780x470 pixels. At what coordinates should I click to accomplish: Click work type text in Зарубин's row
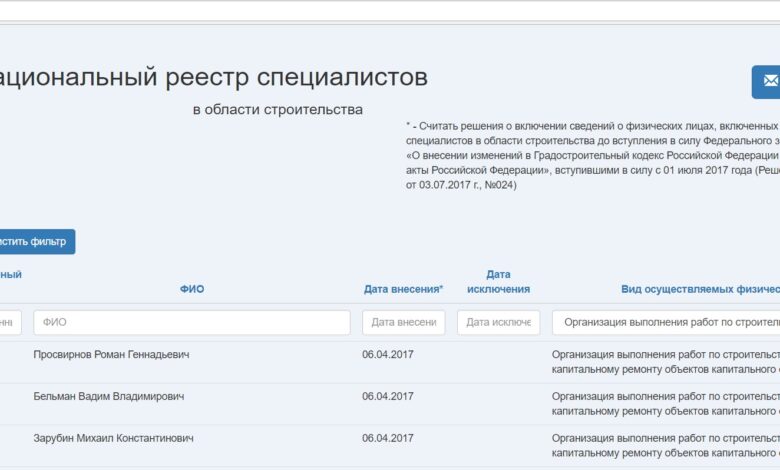665,445
